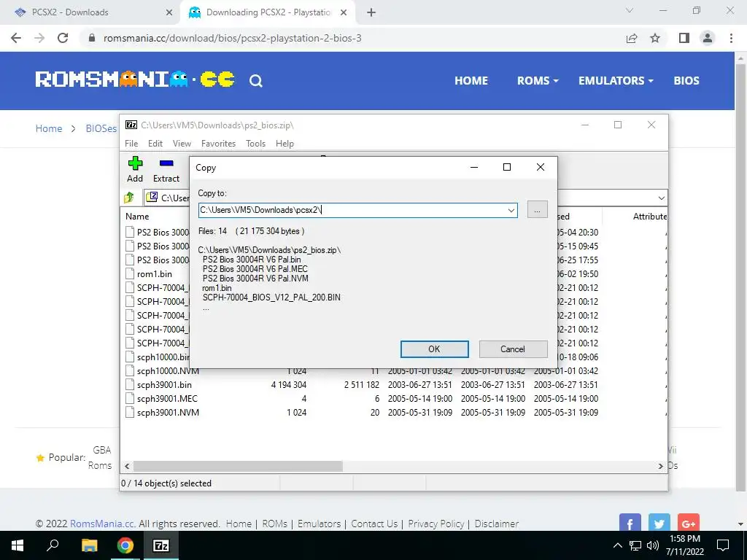Click Chrome's back arrow
This screenshot has width=747, height=560.
point(16,38)
